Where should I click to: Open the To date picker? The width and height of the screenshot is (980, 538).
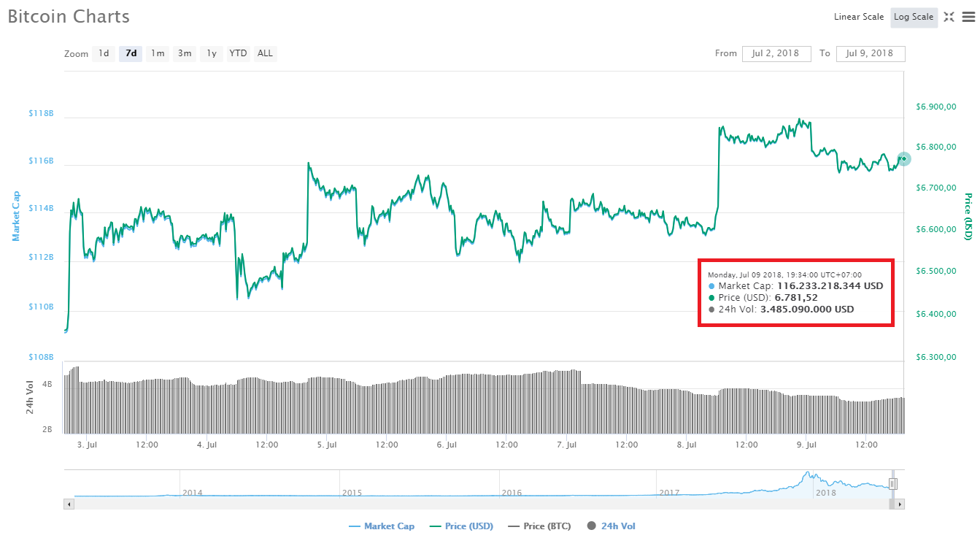(x=871, y=53)
